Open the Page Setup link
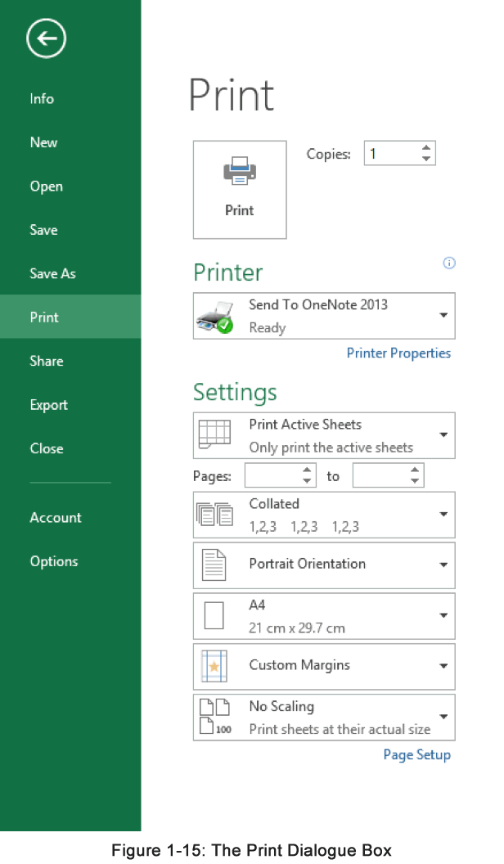The height and width of the screenshot is (864, 504). (x=416, y=754)
